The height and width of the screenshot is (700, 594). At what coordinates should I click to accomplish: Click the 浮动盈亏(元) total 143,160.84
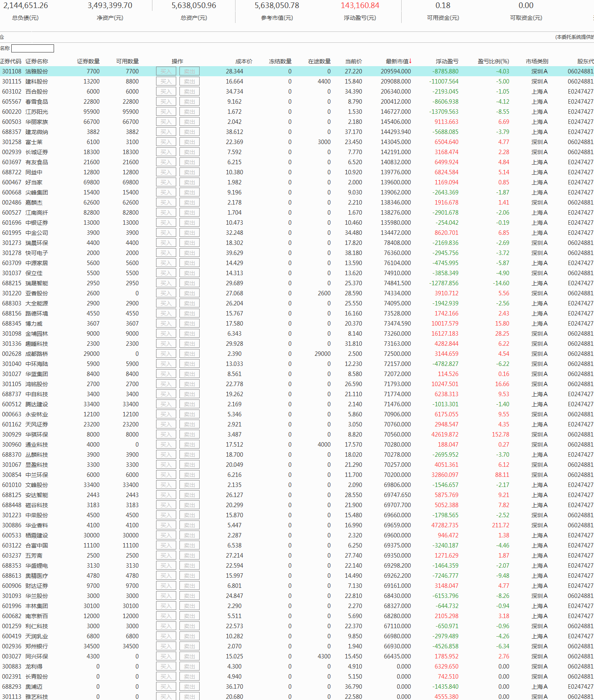point(360,6)
